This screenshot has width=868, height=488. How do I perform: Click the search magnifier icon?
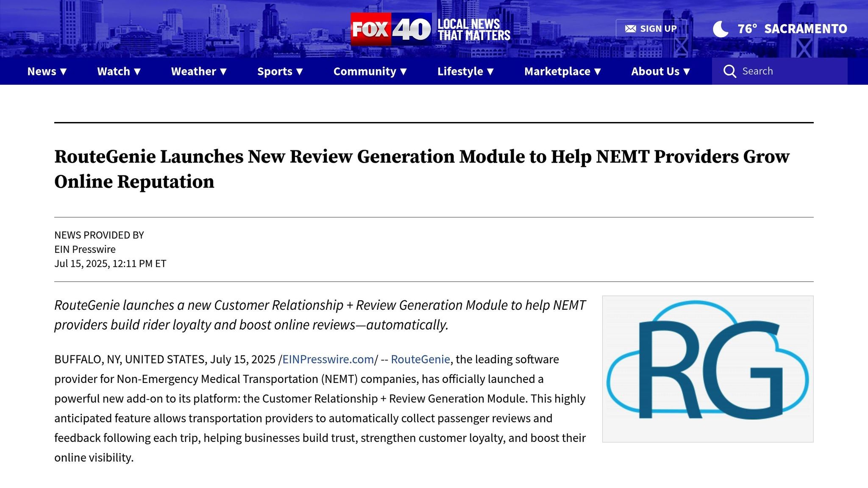click(729, 71)
